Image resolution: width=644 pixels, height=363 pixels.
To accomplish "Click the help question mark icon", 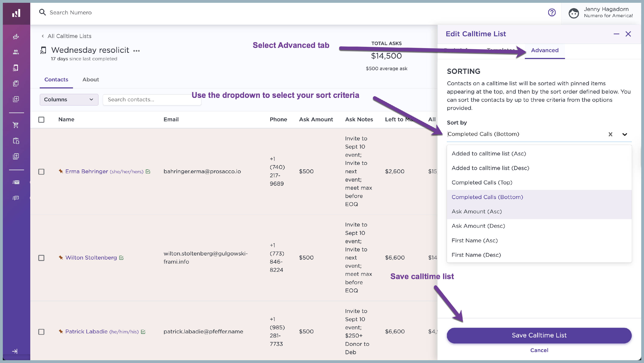I will point(551,12).
